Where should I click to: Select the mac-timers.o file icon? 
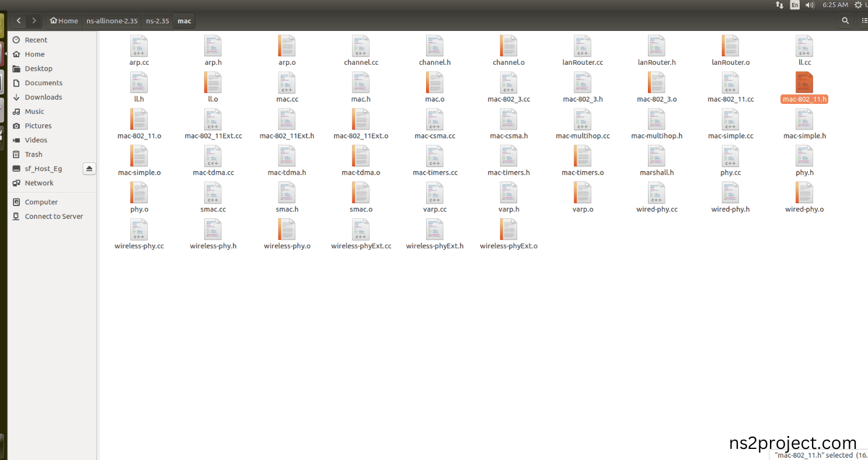[x=583, y=156]
